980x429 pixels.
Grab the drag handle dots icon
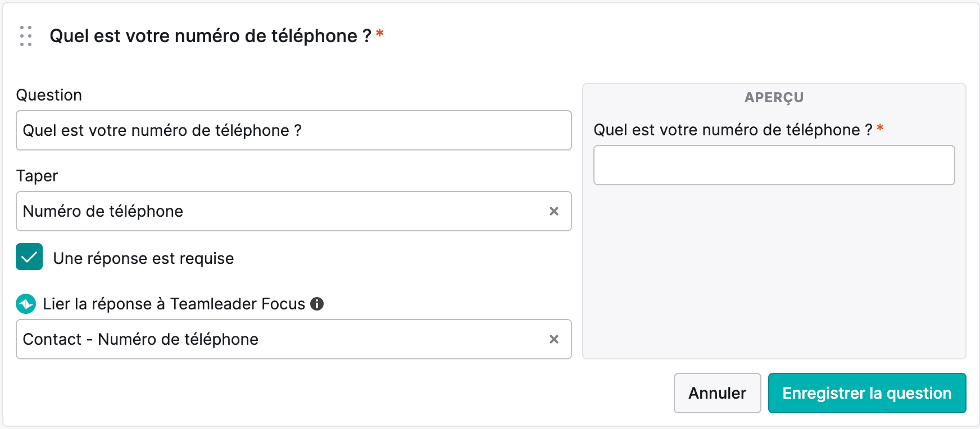26,36
